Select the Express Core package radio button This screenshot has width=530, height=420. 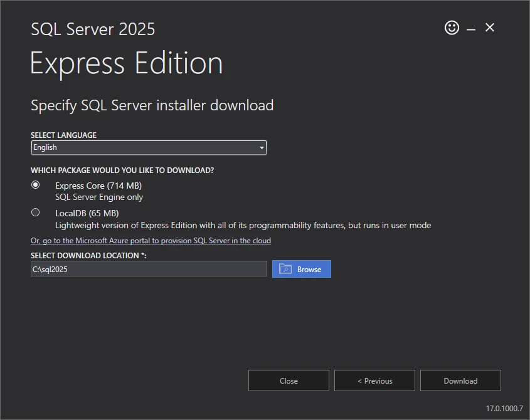pyautogui.click(x=36, y=185)
